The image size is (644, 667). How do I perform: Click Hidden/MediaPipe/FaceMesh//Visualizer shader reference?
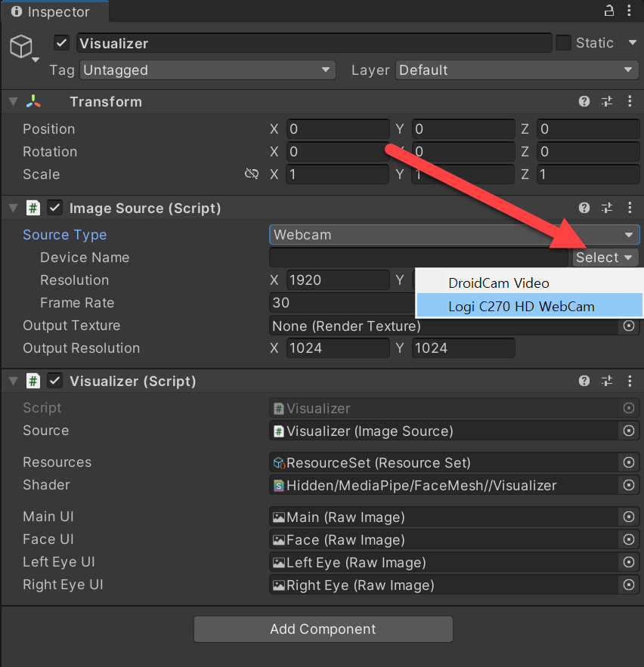444,485
